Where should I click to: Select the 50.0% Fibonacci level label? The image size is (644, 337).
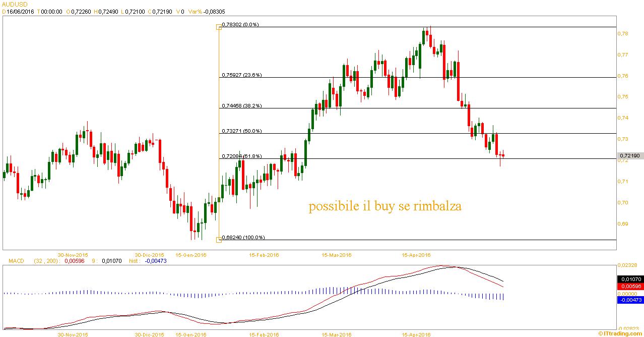241,131
